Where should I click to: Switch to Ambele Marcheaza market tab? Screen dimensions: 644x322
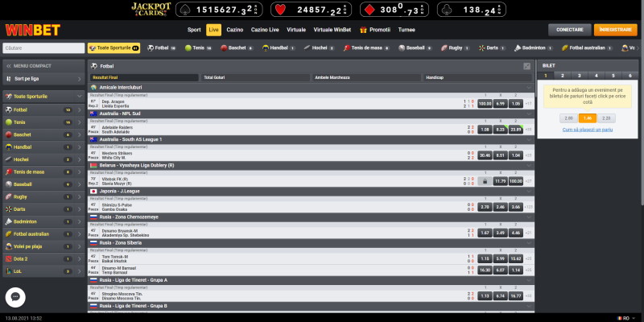click(367, 77)
